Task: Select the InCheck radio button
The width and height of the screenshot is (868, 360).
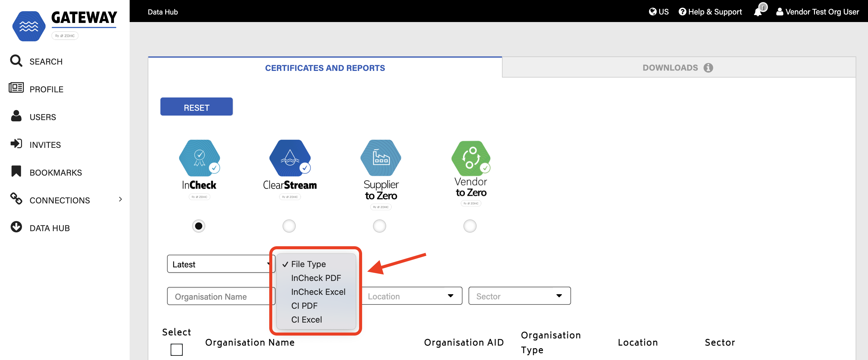Action: [198, 226]
